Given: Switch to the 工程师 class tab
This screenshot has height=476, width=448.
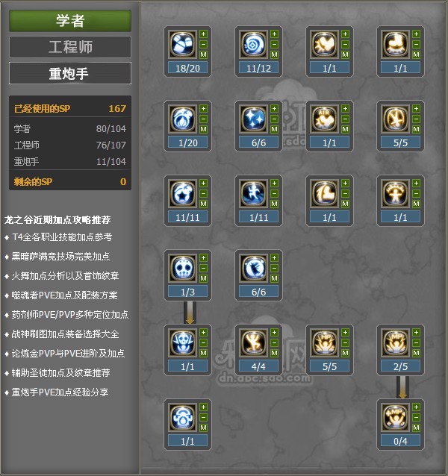Looking at the screenshot, I should point(70,47).
